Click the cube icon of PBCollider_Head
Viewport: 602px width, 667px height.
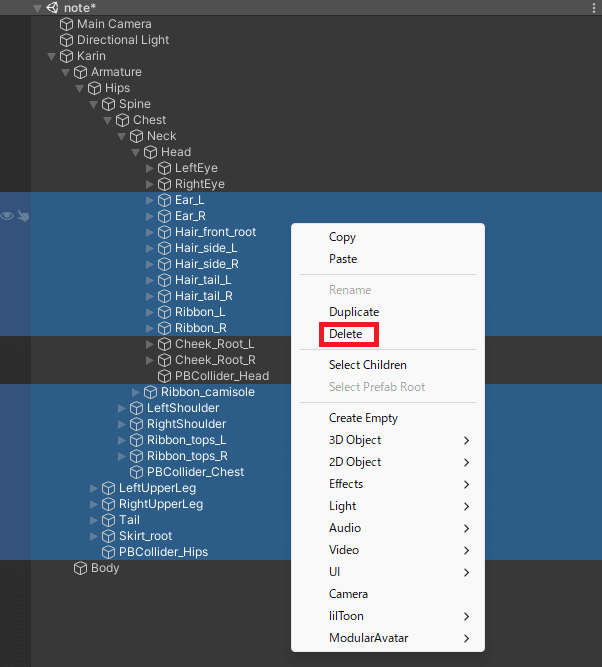tap(164, 376)
